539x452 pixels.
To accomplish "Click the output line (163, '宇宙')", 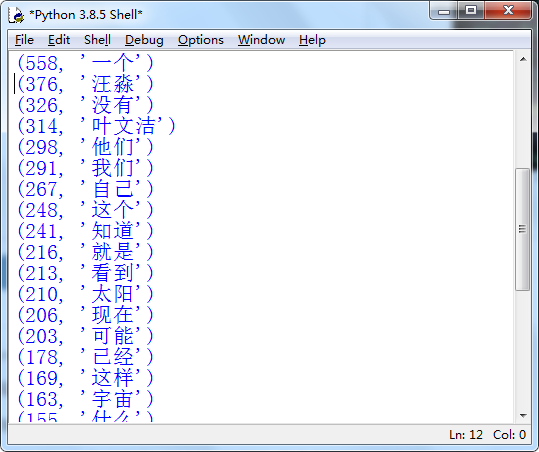I will tap(85, 399).
